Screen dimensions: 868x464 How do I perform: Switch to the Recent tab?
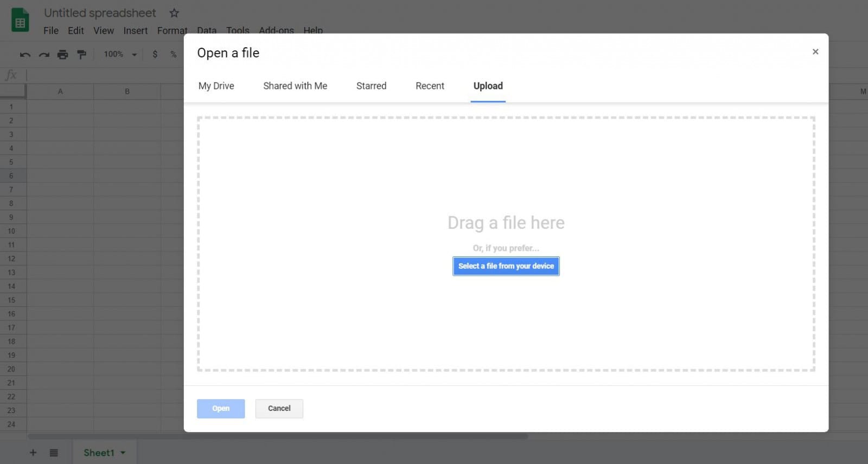(x=430, y=86)
